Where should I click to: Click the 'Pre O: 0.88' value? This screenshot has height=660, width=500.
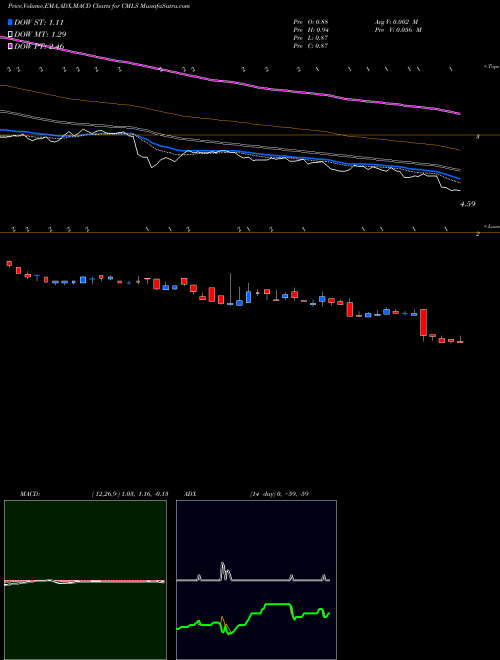click(x=311, y=22)
